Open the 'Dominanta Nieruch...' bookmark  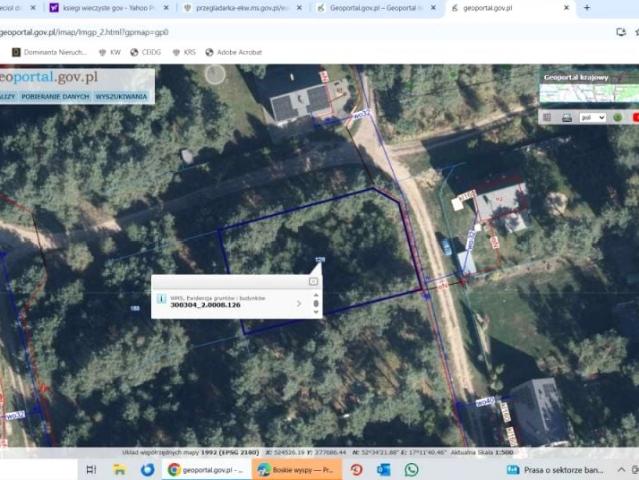tap(49, 52)
